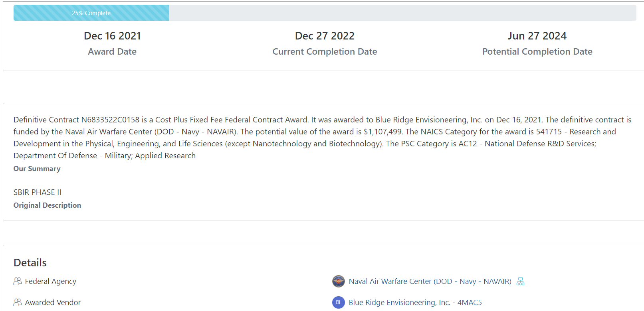Open Blue Ridge Envisioneering, Inc. vendor link
Screen dimensions: 644x311
click(415, 303)
